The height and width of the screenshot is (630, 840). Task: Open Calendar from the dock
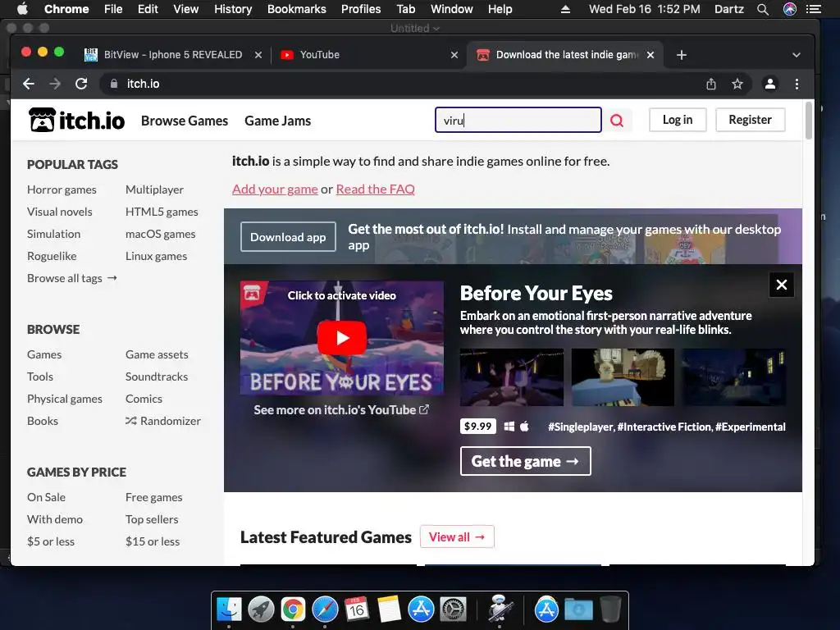357,609
